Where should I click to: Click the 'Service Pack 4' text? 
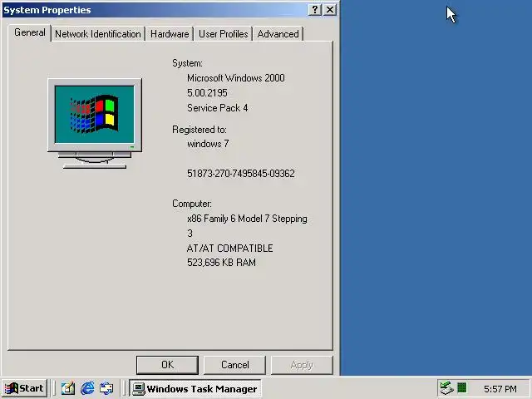pos(218,108)
